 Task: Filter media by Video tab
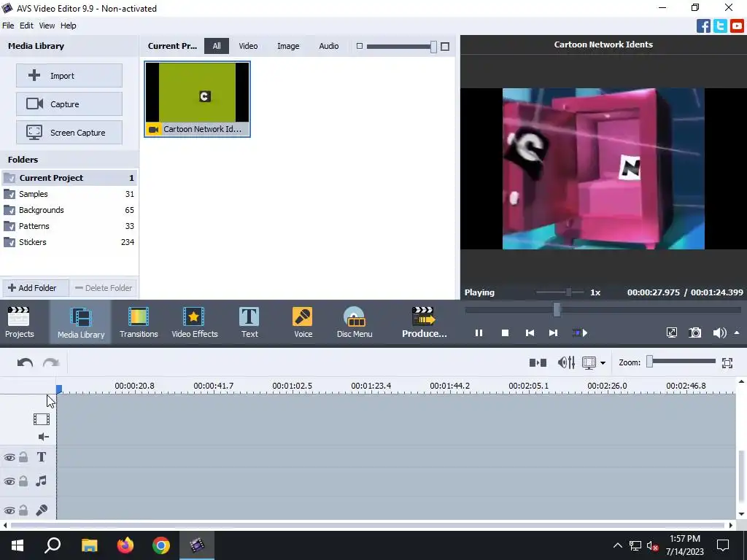pyautogui.click(x=248, y=46)
